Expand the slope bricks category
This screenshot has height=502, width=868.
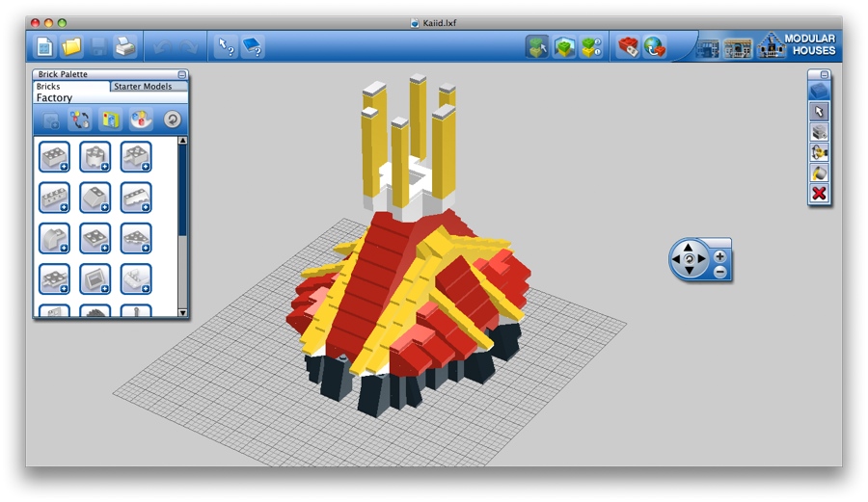pyautogui.click(x=95, y=198)
